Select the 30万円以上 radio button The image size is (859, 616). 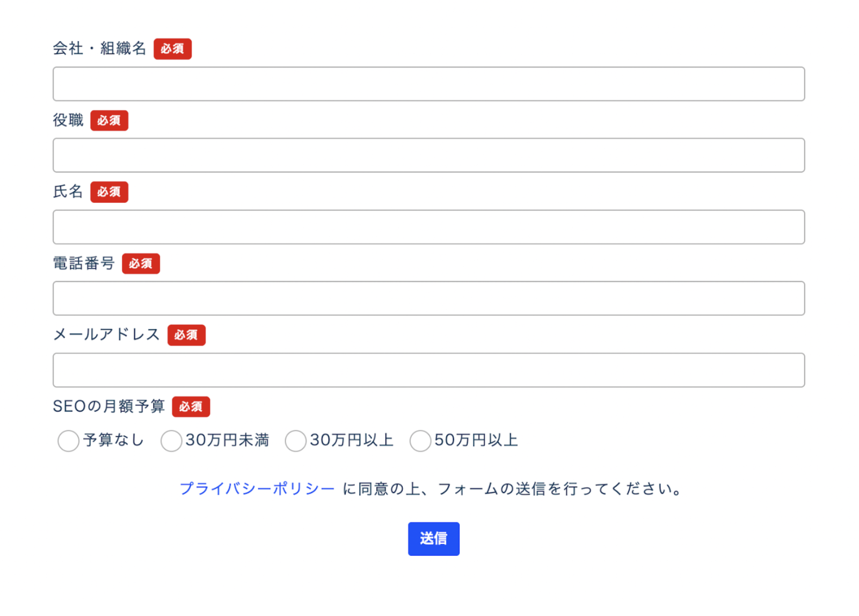(296, 441)
